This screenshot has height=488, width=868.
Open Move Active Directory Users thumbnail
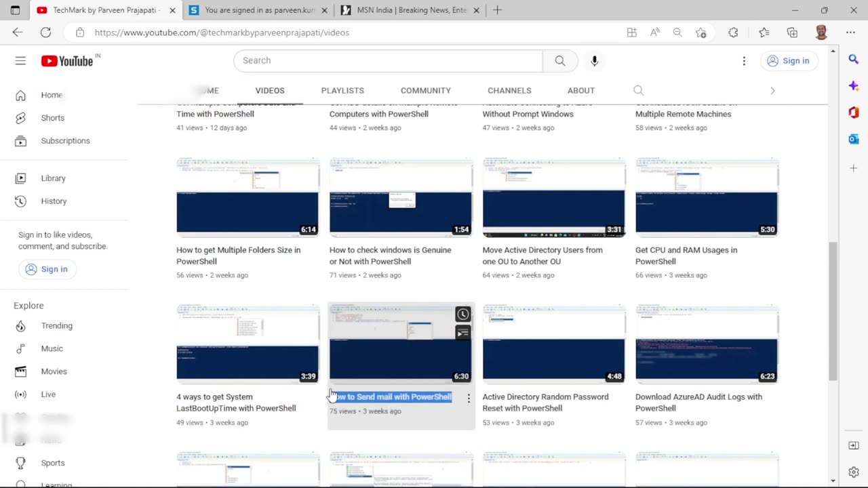point(553,197)
